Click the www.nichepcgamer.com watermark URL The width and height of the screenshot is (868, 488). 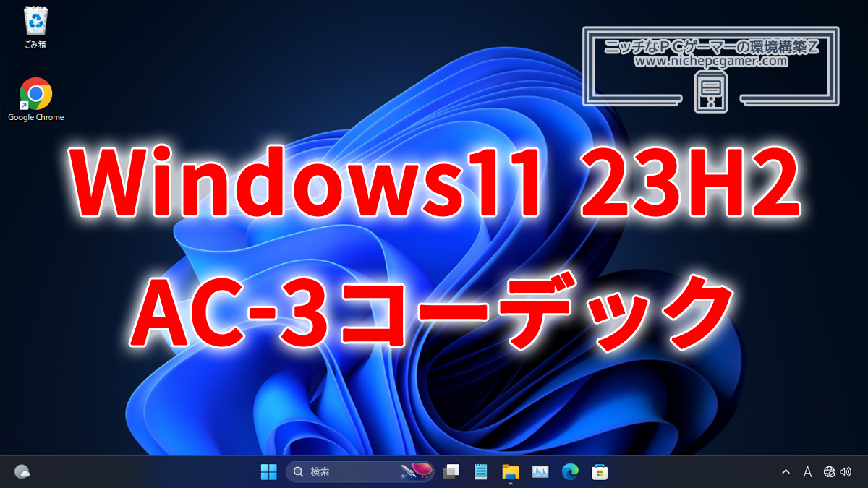point(711,62)
